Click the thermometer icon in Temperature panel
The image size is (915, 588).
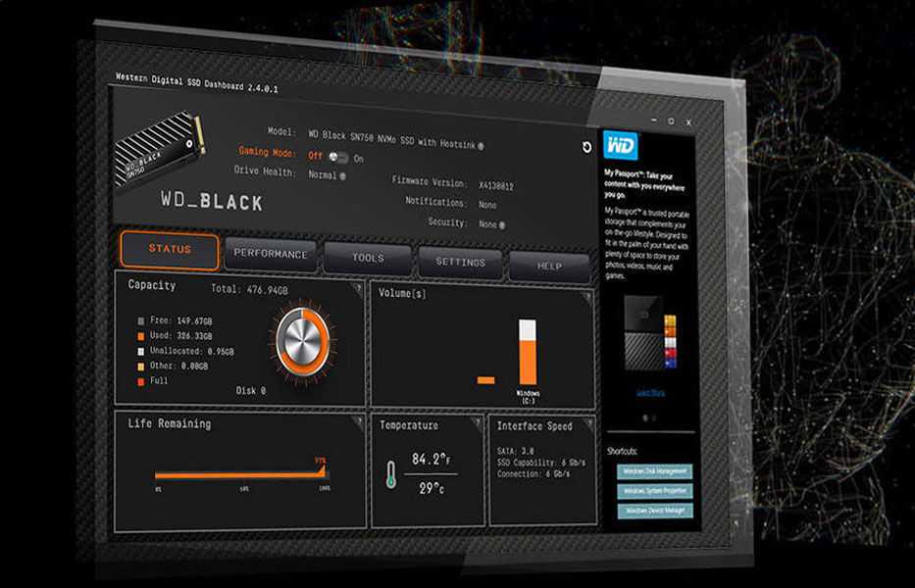pos(390,475)
